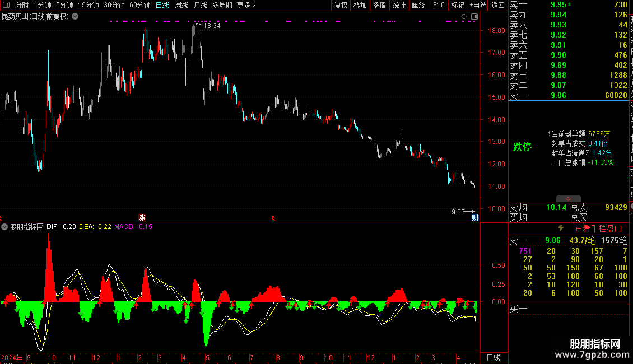Click the 返回 back button
Image resolution: width=633 pixels, height=364 pixels.
click(498, 5)
